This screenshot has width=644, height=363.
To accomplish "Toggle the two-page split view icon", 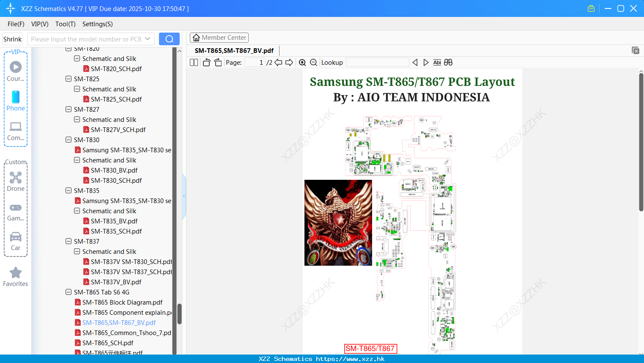I will (194, 62).
